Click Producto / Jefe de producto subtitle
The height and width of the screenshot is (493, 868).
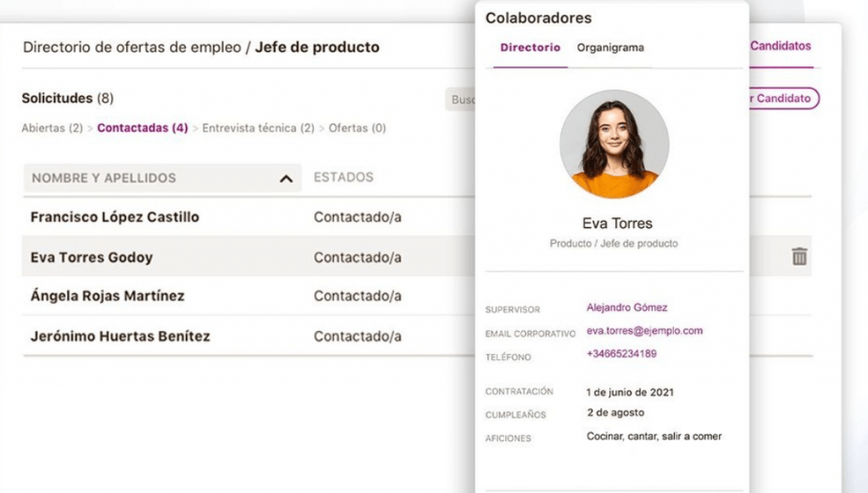tap(614, 243)
